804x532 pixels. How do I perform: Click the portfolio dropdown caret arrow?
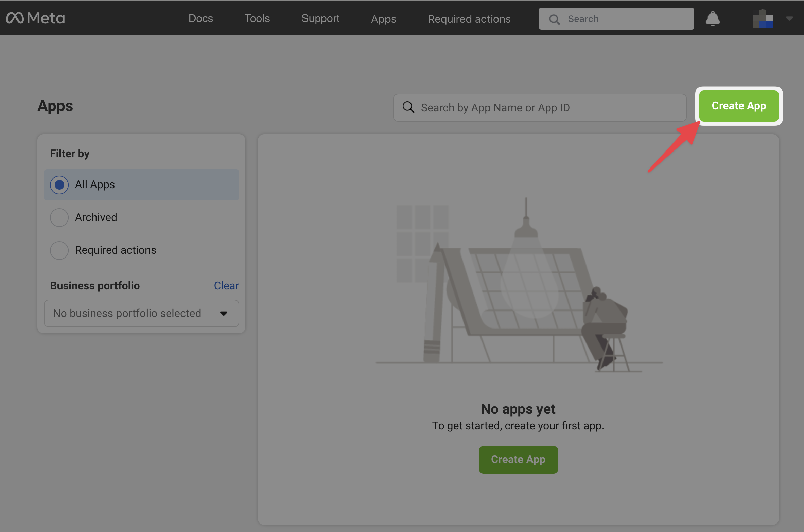point(223,313)
